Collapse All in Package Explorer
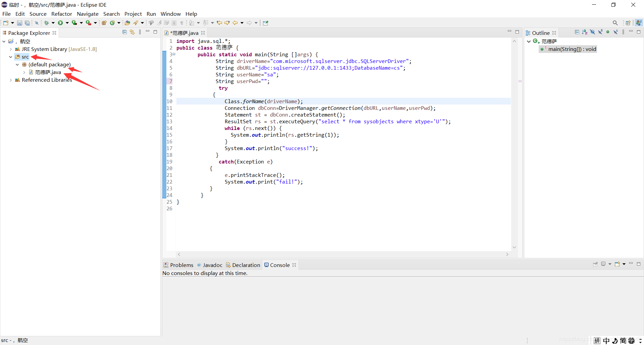 coord(125,32)
